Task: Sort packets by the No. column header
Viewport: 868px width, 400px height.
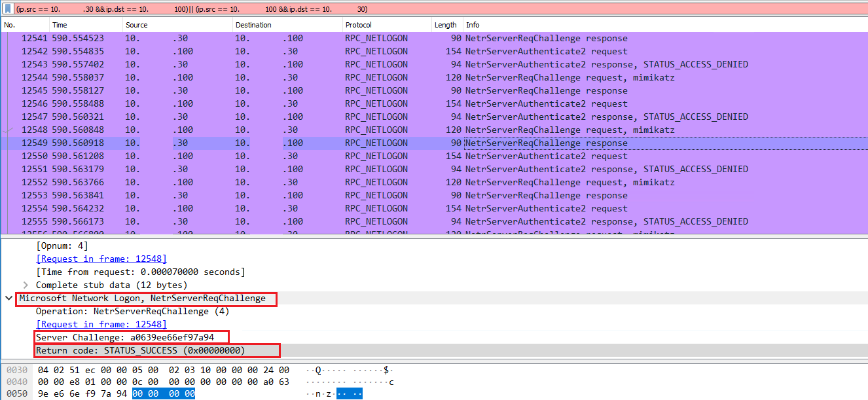Action: 25,25
